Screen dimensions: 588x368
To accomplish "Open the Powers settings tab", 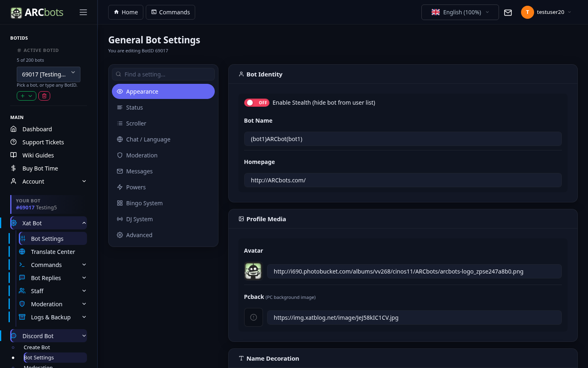I will (x=163, y=187).
